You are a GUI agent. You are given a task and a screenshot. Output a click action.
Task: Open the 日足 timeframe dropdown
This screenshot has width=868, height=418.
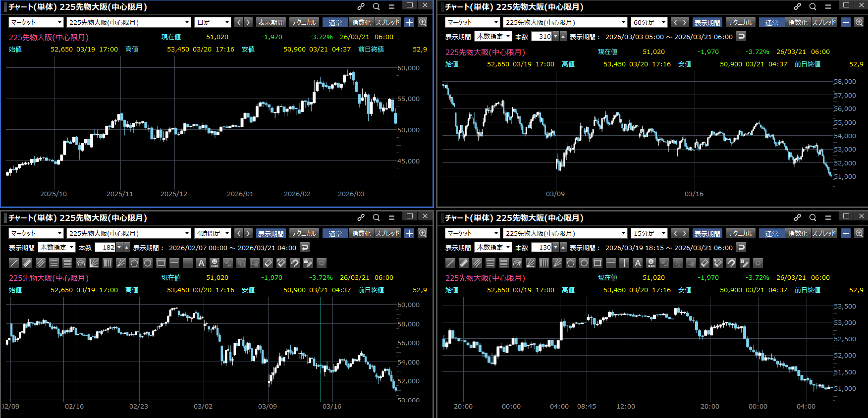[213, 22]
